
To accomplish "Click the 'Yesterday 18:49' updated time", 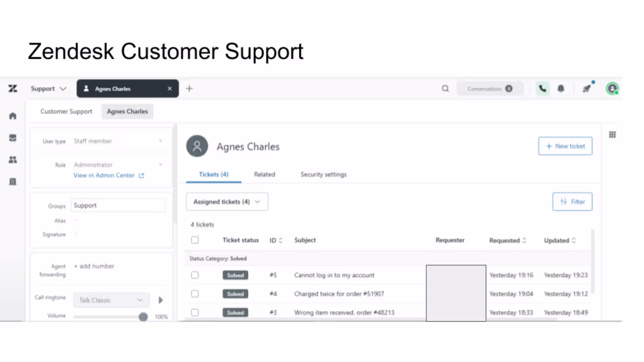I will (x=566, y=313).
